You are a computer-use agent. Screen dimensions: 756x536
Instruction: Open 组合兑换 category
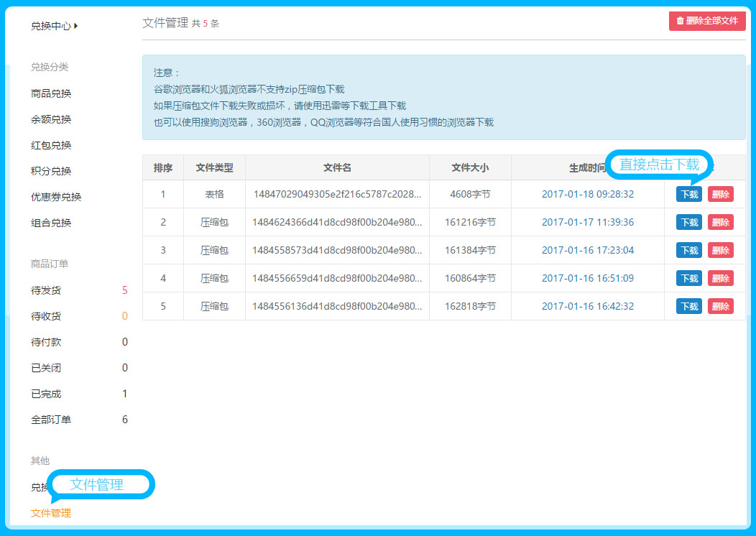(x=51, y=223)
